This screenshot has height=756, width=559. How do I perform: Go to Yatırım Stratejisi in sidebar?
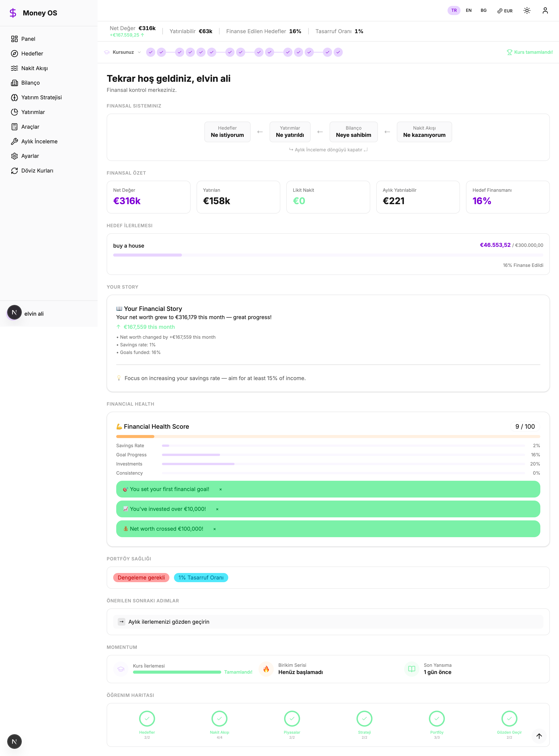tap(49, 98)
